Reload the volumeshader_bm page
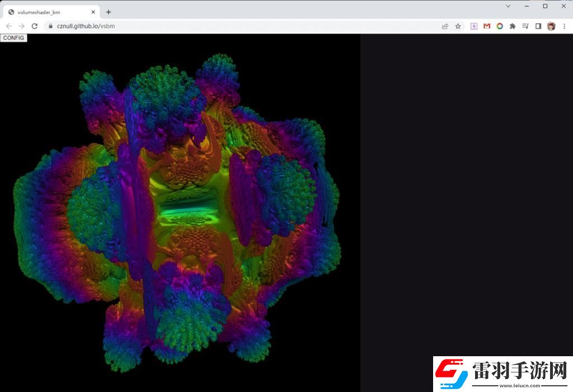Screen dimensions: 573x392 (35, 26)
